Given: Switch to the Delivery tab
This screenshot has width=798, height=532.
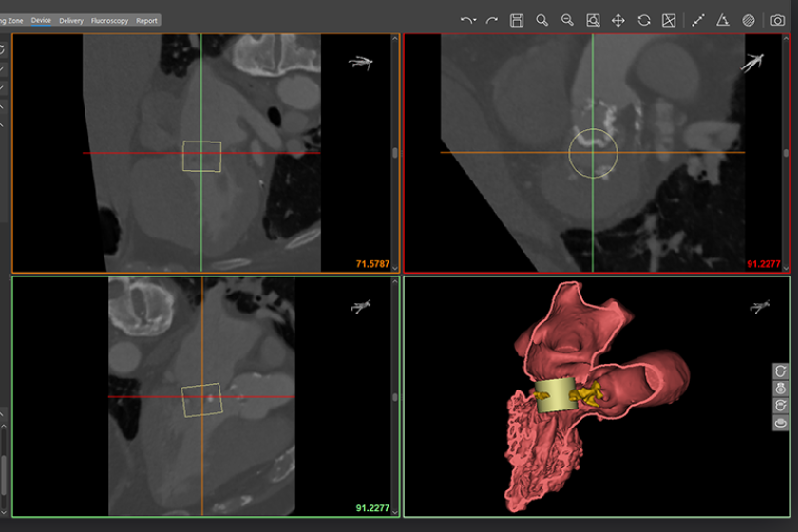Looking at the screenshot, I should tap(70, 20).
